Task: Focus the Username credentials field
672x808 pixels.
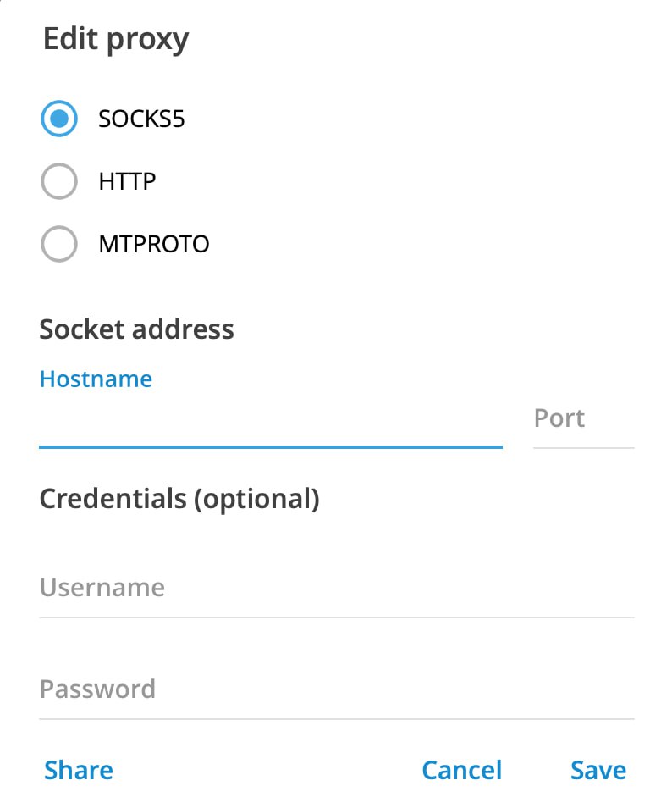Action: pos(336,588)
